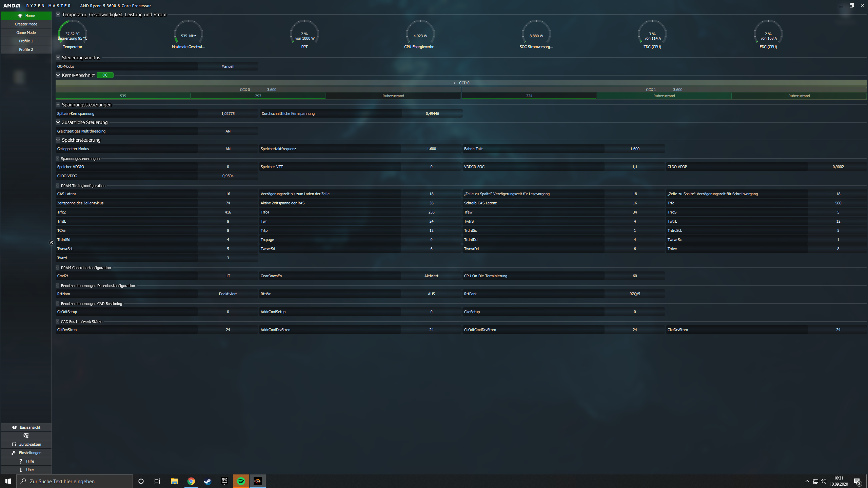The image size is (868, 488).
Task: Toggle the green OC badge in Kerne-Abschnitt
Action: pyautogui.click(x=105, y=75)
